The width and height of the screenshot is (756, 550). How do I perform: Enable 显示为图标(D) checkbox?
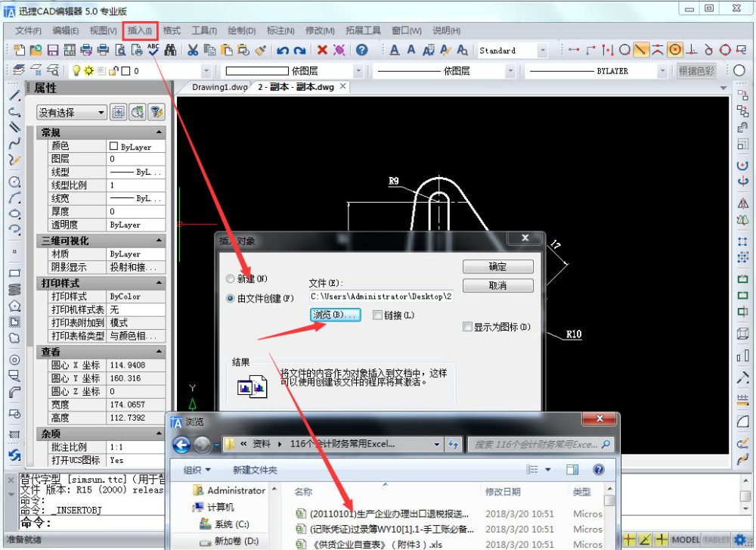coord(467,327)
